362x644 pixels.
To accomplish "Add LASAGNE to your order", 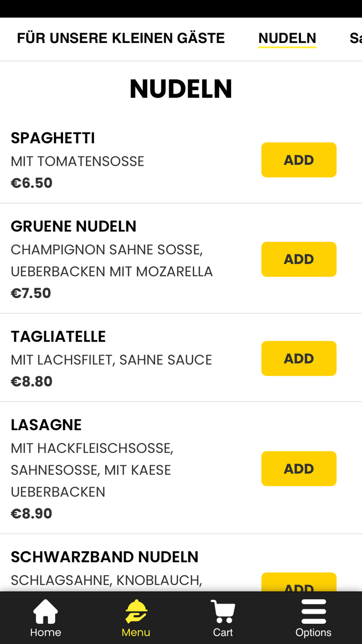I will (x=299, y=468).
